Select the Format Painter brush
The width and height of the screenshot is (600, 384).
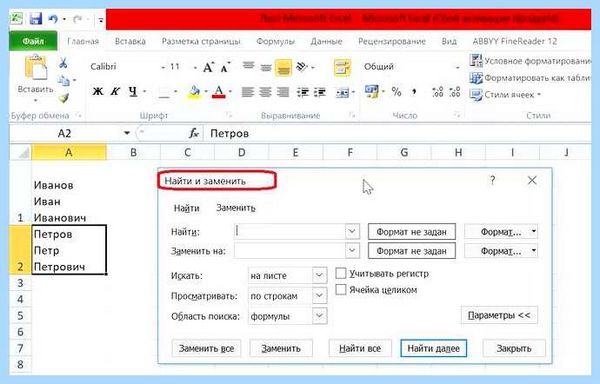[x=64, y=98]
